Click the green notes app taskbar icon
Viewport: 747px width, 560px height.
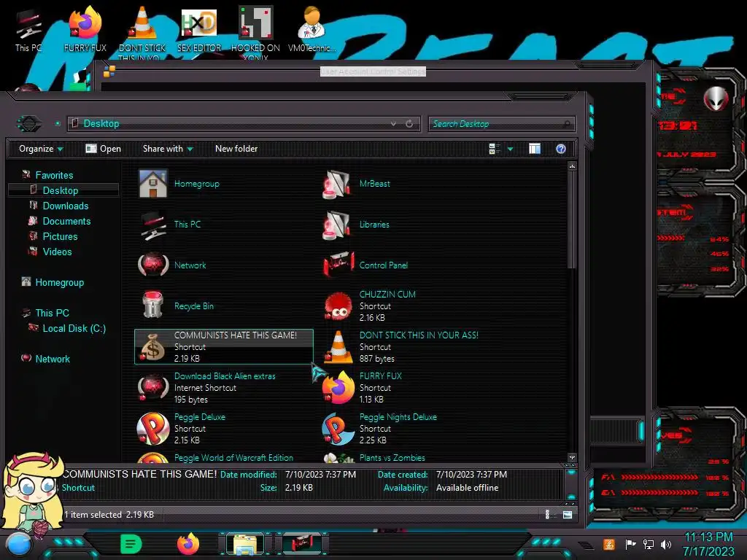coord(131,543)
